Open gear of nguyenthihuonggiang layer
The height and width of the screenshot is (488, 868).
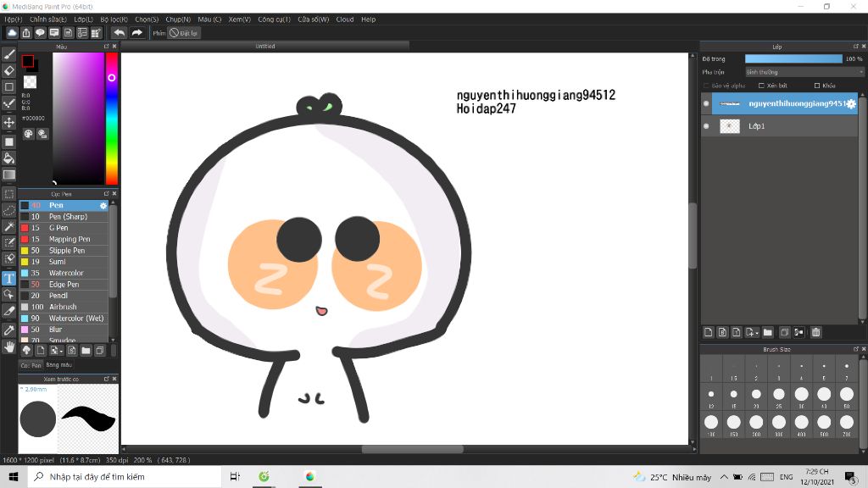click(x=851, y=103)
